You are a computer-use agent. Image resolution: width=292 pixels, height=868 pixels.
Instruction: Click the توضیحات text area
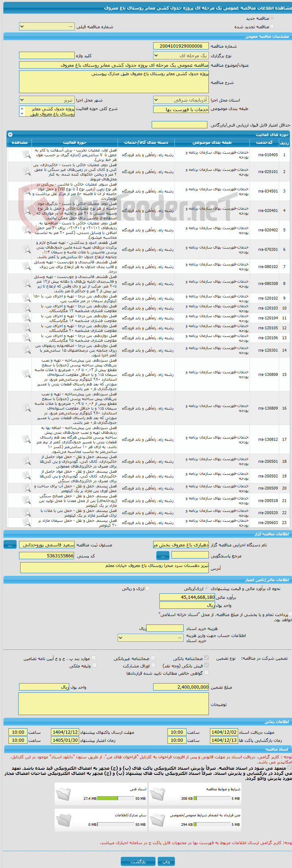[113, 704]
